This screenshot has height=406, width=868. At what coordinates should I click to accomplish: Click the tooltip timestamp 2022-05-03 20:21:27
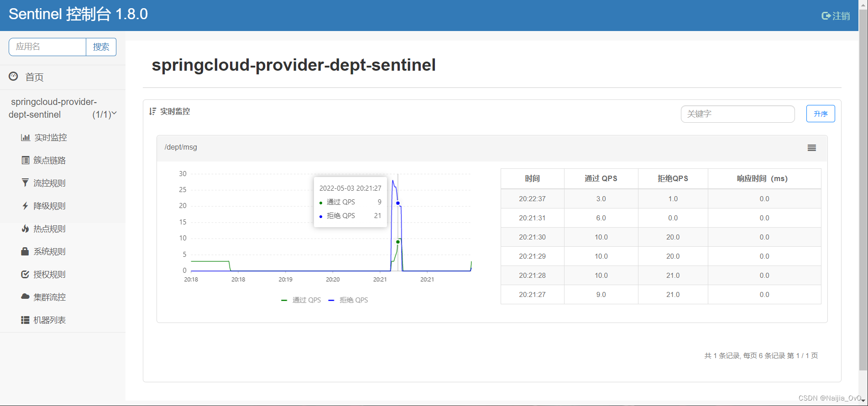350,188
